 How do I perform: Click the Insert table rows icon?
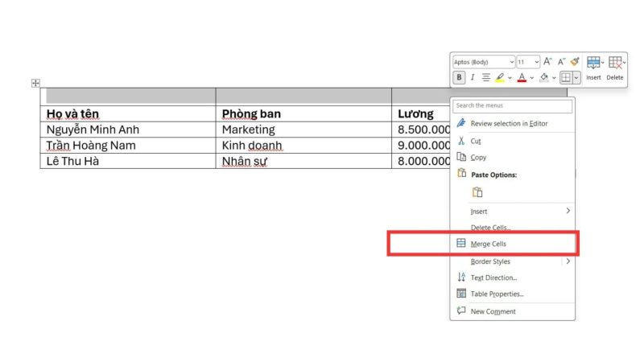pyautogui.click(x=593, y=63)
